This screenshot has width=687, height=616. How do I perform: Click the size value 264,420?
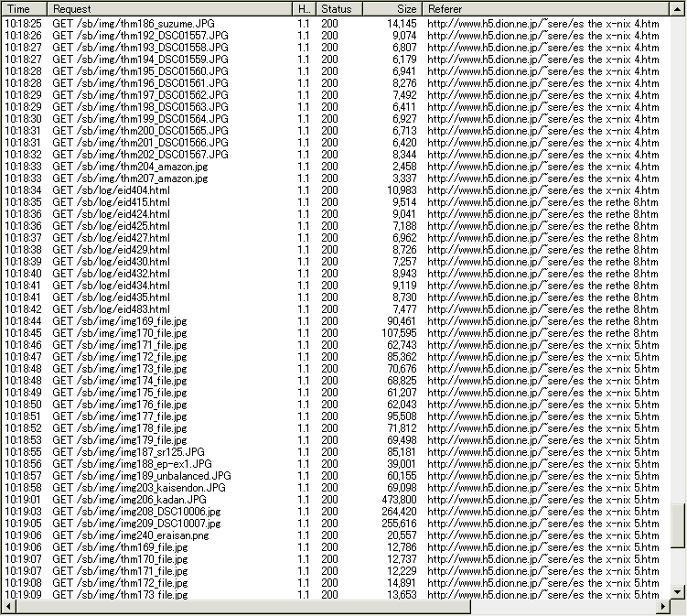(399, 512)
